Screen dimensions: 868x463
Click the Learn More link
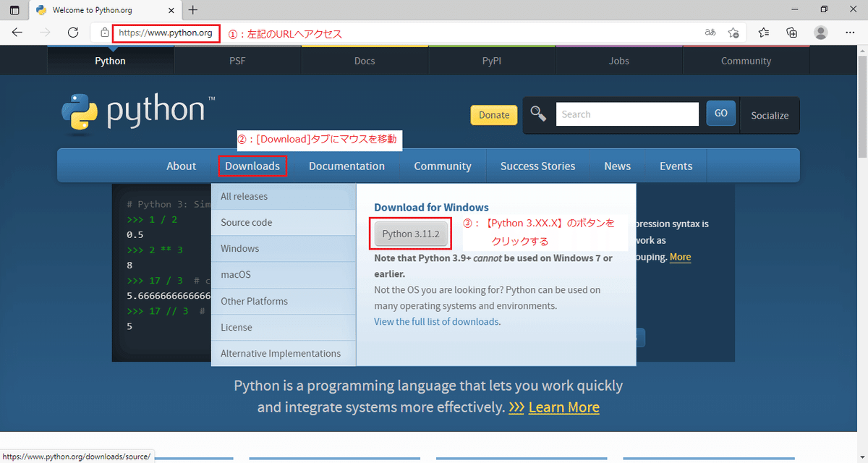coord(563,407)
